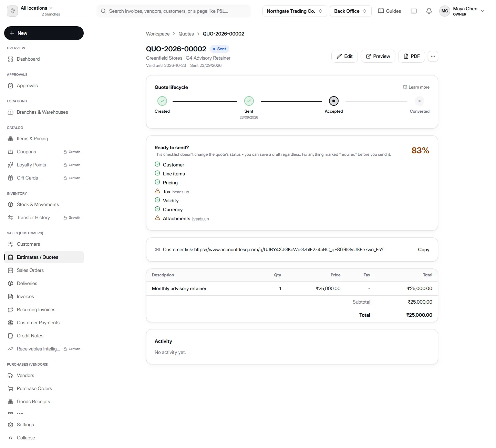Click the Approvals clipboard icon
Viewport: 496px width, 448px height.
click(x=11, y=85)
